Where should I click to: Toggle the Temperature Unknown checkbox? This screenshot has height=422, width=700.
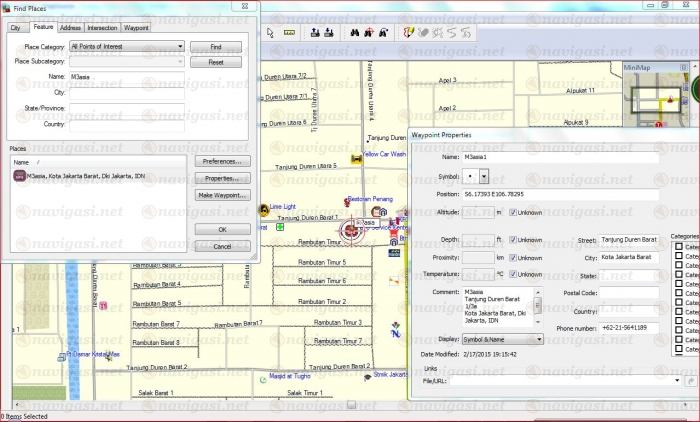[x=513, y=273]
